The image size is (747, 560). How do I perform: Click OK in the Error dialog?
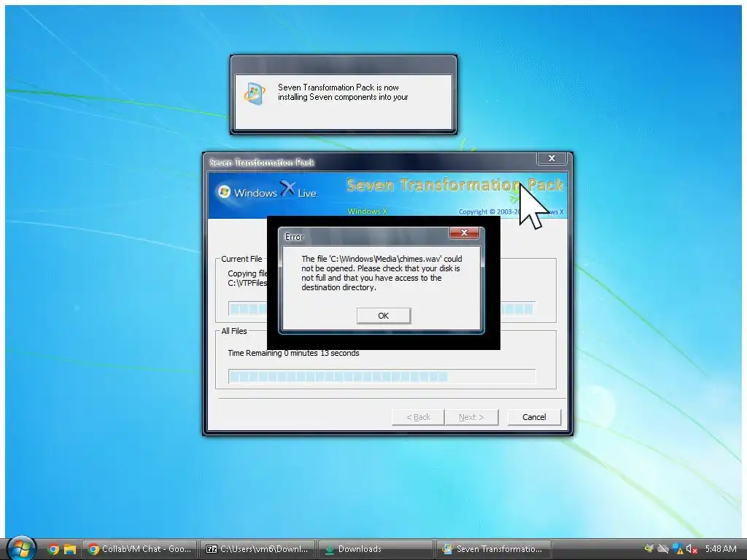click(x=384, y=316)
